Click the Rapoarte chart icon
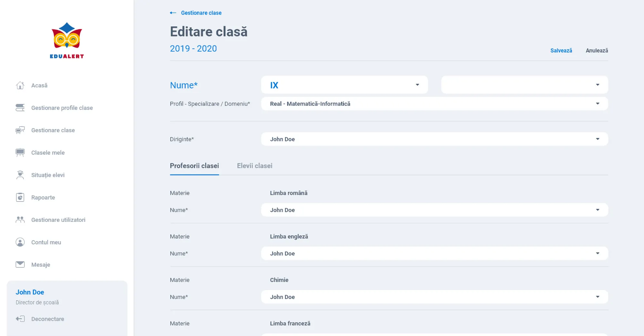The height and width of the screenshot is (336, 644). [x=20, y=197]
